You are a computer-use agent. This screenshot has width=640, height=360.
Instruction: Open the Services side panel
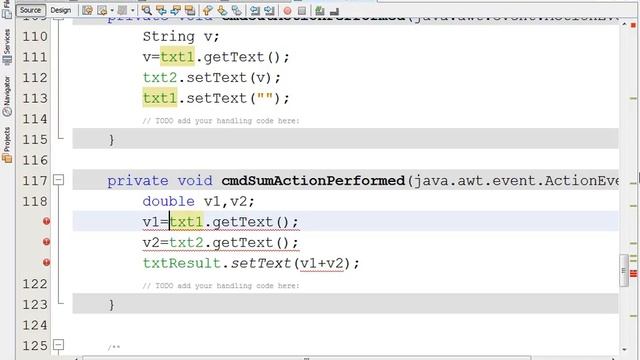(x=7, y=47)
